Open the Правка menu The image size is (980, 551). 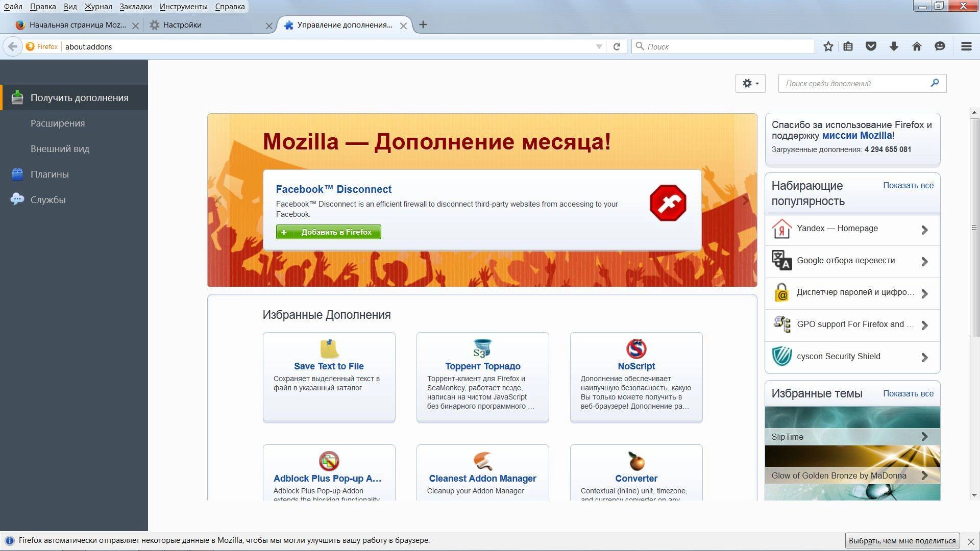[x=43, y=7]
